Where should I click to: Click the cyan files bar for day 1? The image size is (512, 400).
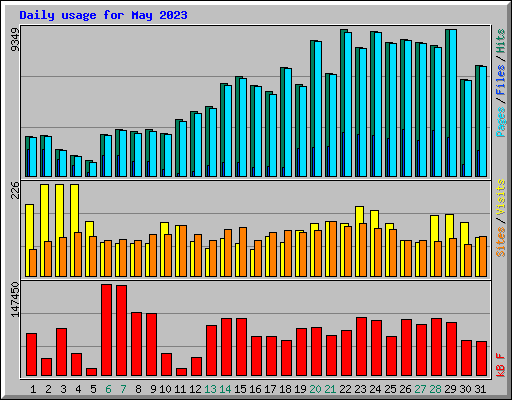(x=33, y=157)
